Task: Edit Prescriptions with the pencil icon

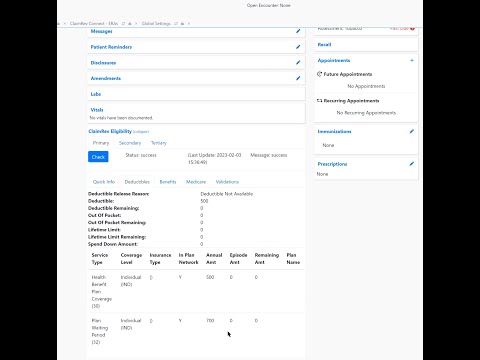Action: tap(412, 164)
